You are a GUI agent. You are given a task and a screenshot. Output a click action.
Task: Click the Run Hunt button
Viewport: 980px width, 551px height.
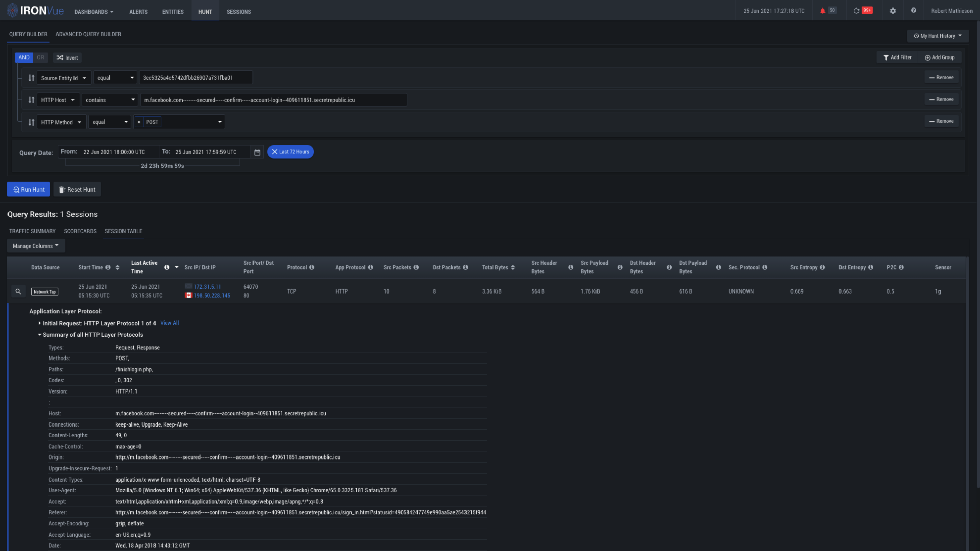point(29,189)
